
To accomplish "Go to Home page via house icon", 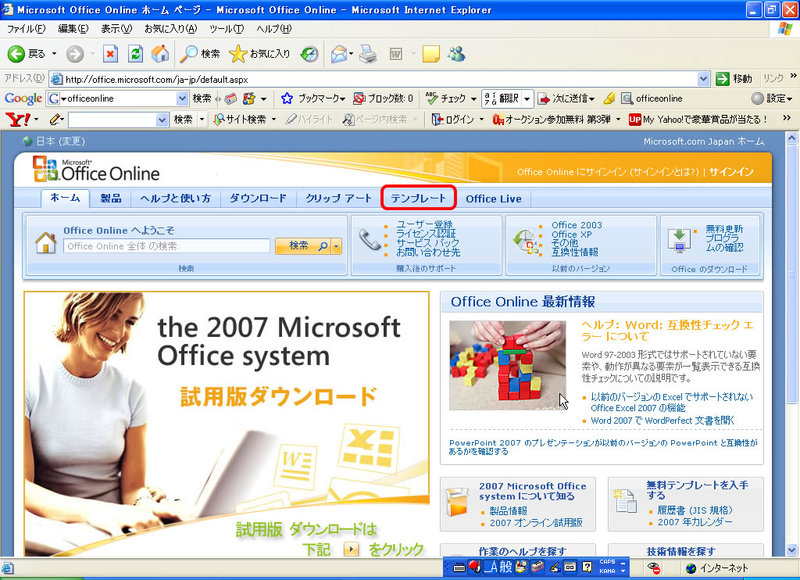I will (160, 54).
